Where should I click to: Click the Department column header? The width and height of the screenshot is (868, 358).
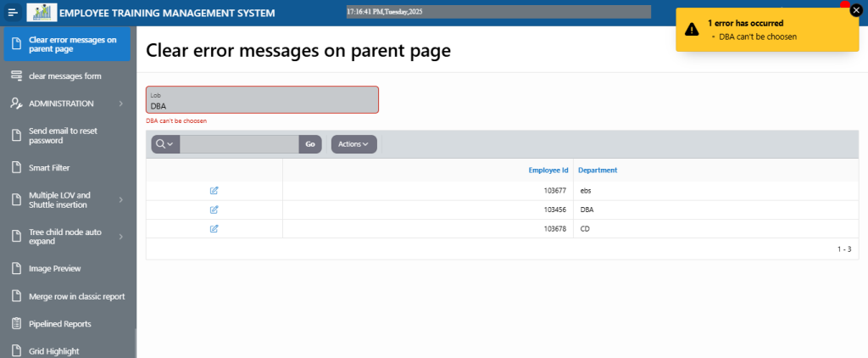point(598,171)
